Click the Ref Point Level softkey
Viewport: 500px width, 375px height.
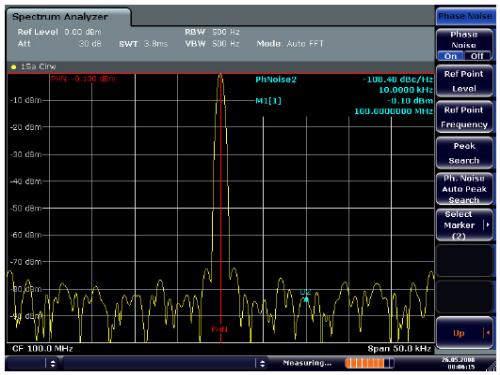tap(464, 81)
